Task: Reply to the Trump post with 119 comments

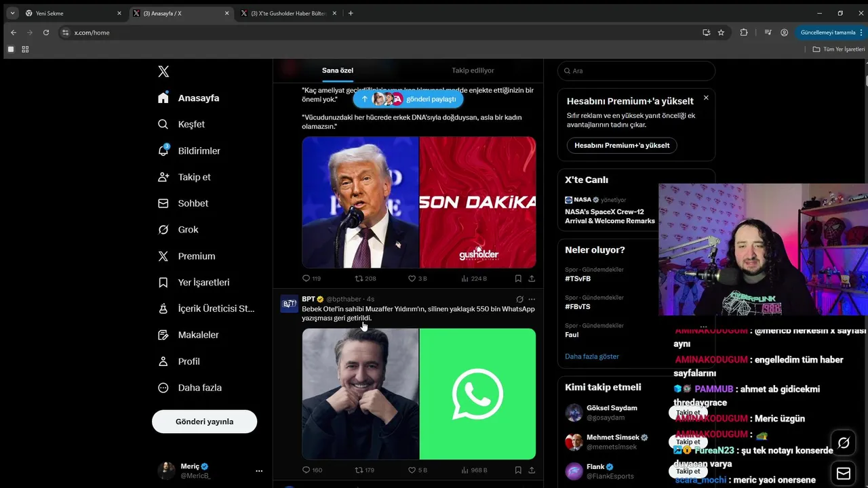Action: [x=311, y=279]
